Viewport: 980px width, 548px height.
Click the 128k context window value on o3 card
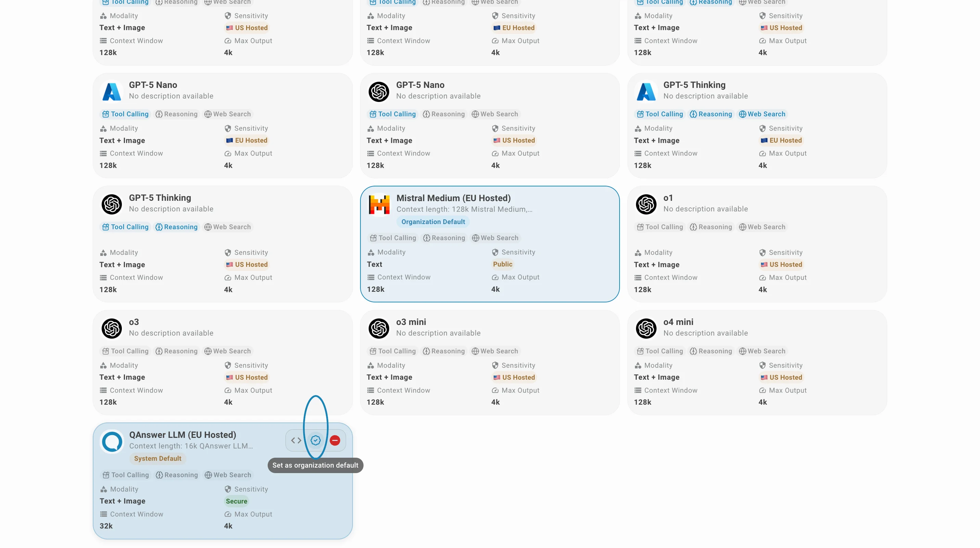point(108,402)
